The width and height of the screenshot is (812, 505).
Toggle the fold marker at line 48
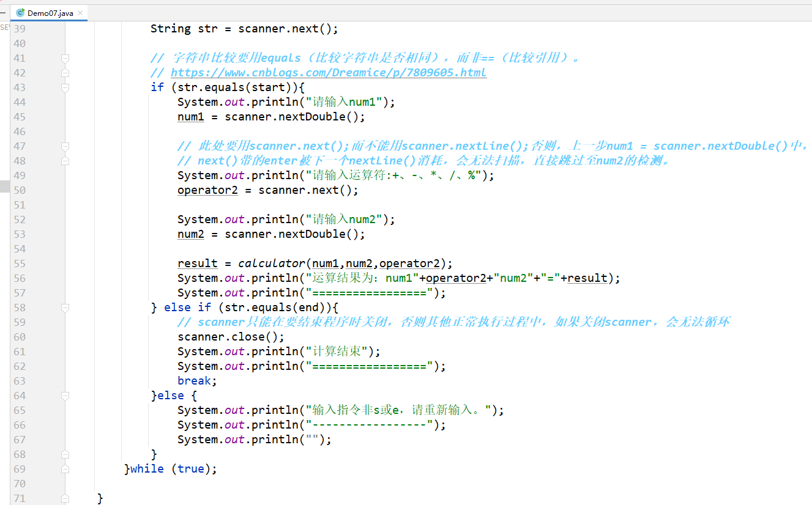point(65,161)
